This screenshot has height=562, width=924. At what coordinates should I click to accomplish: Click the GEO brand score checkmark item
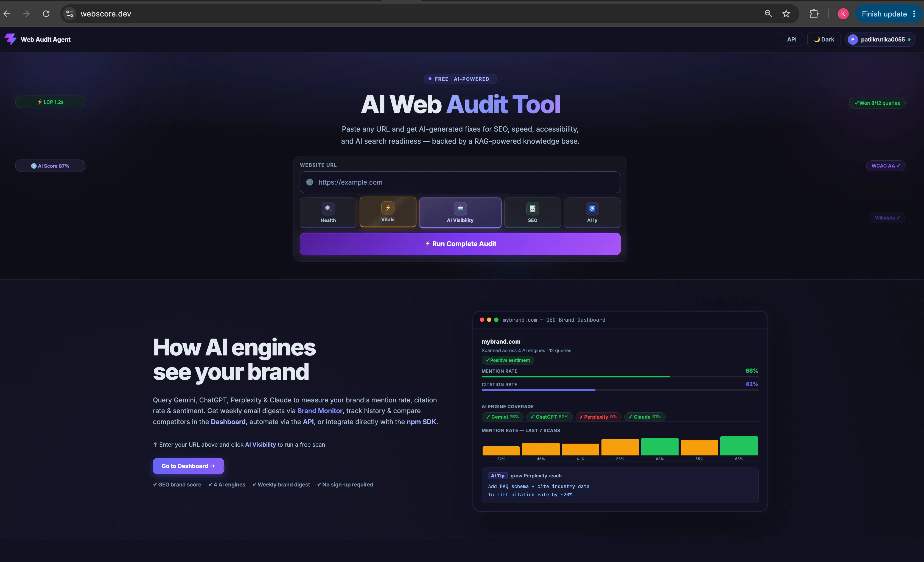pyautogui.click(x=177, y=485)
